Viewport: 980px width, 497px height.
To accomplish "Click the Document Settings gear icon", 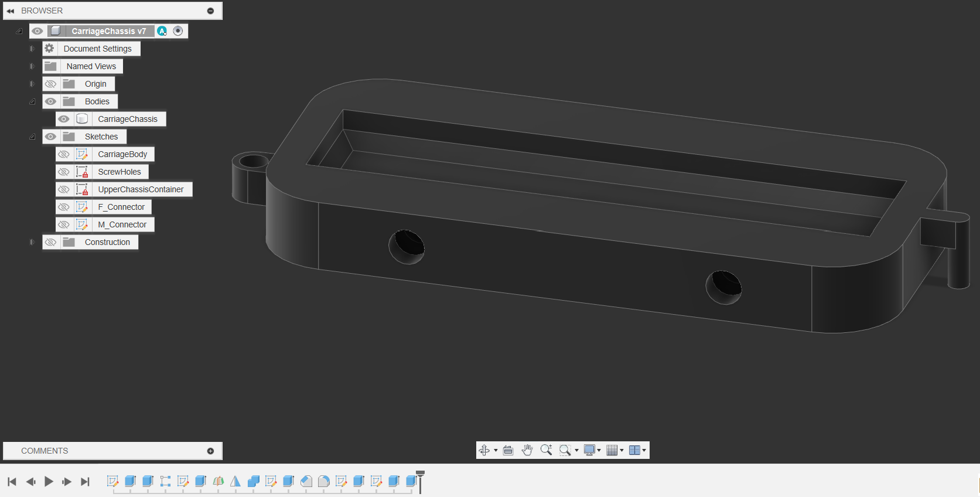I will (x=49, y=49).
